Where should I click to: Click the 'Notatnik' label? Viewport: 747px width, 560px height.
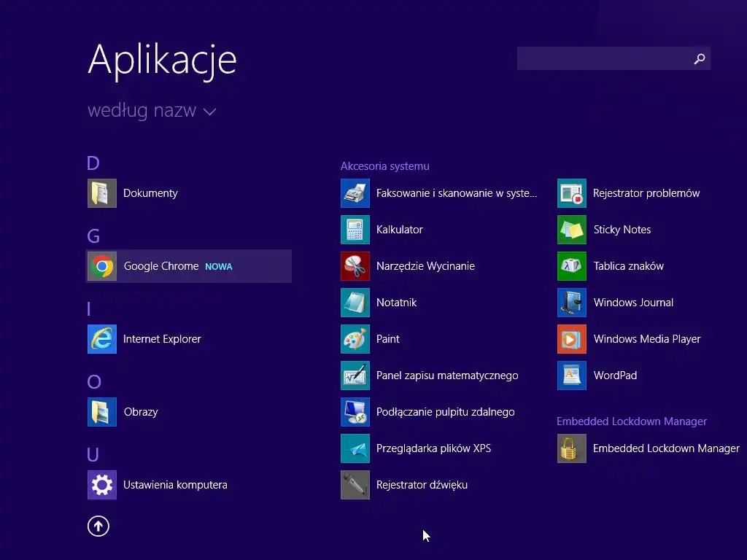click(x=396, y=303)
